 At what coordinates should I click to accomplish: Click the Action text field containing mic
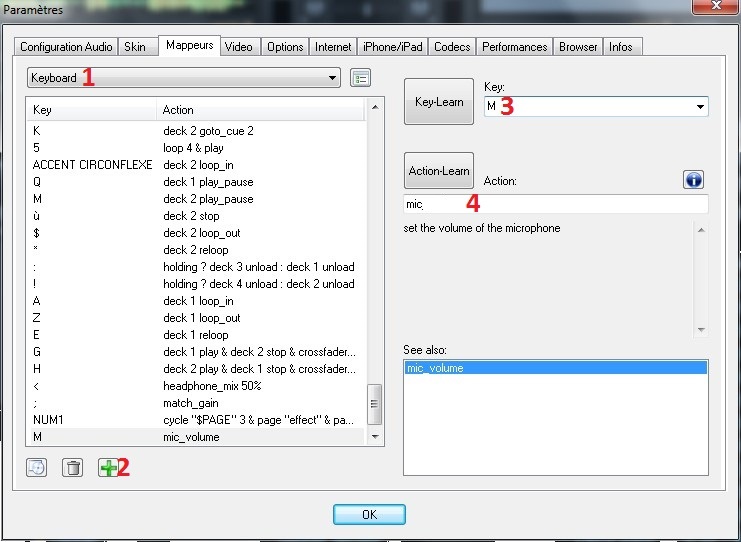tap(555, 204)
